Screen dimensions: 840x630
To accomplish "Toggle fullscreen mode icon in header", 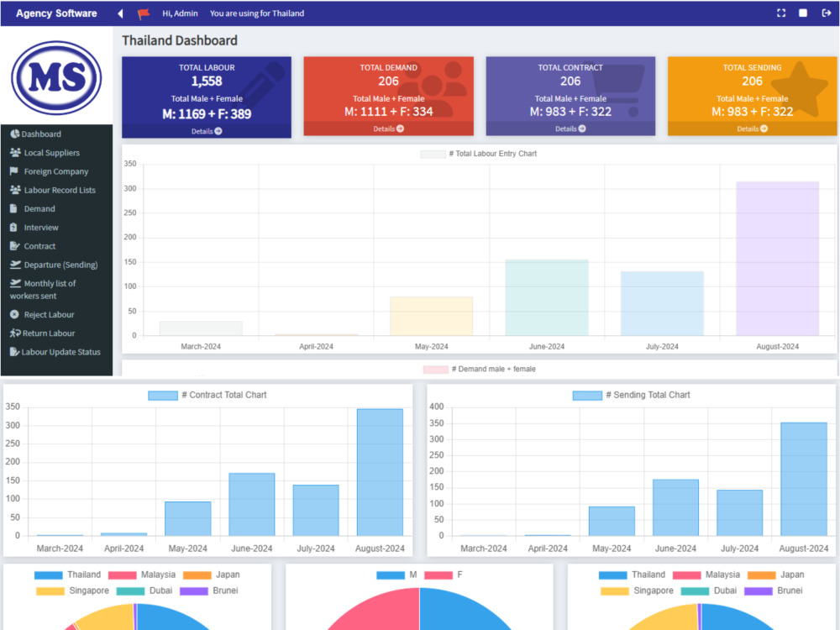I will (781, 13).
